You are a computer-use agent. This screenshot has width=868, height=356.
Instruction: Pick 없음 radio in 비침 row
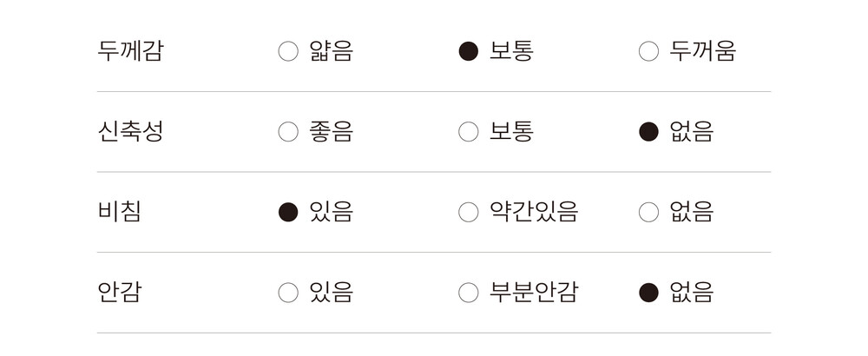648,212
